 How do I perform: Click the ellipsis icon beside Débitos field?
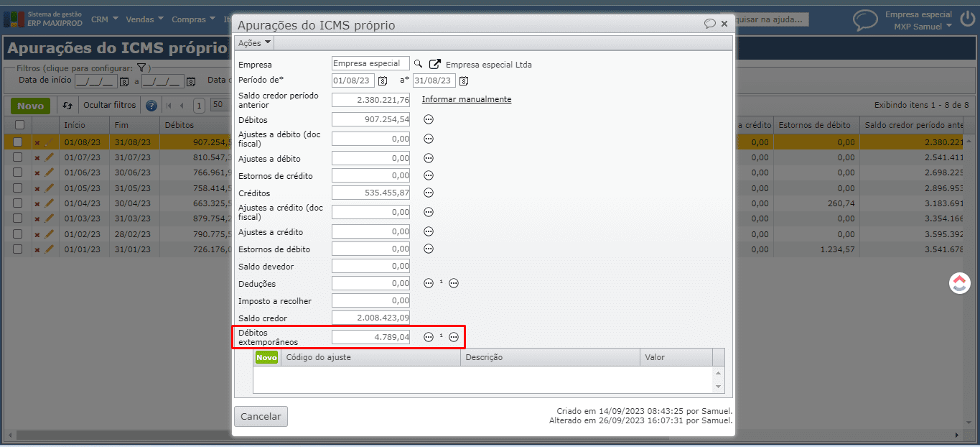click(429, 119)
